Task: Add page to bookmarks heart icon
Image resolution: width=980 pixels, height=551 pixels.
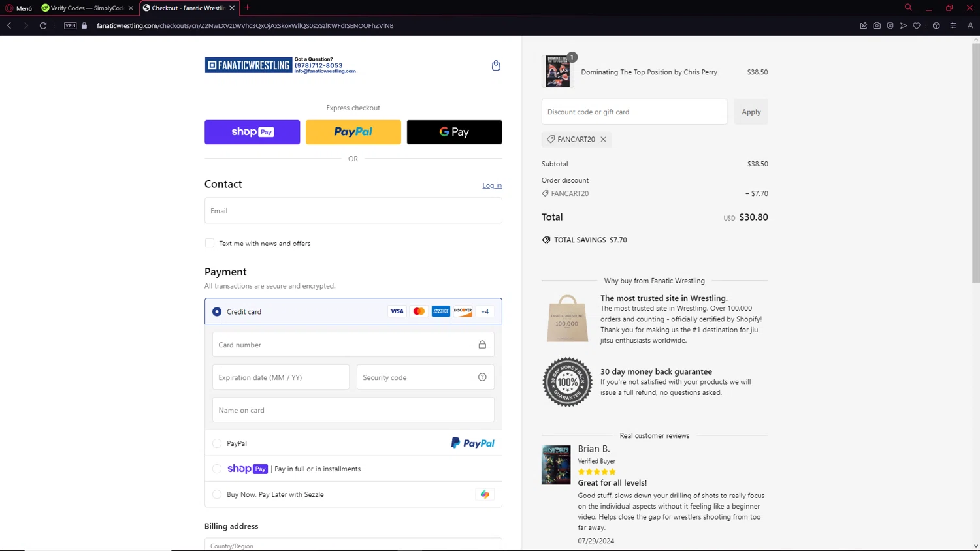Action: [917, 25]
